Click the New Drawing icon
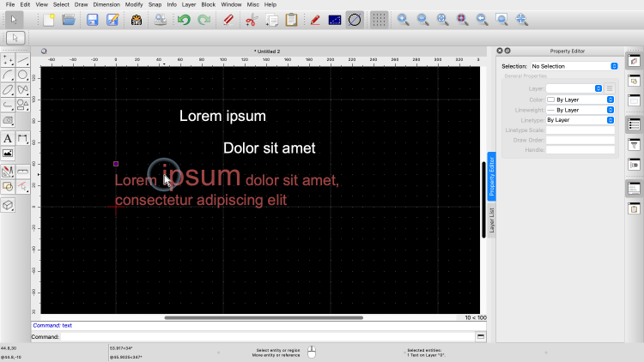Screen dimensions: 644x362 point(49,19)
